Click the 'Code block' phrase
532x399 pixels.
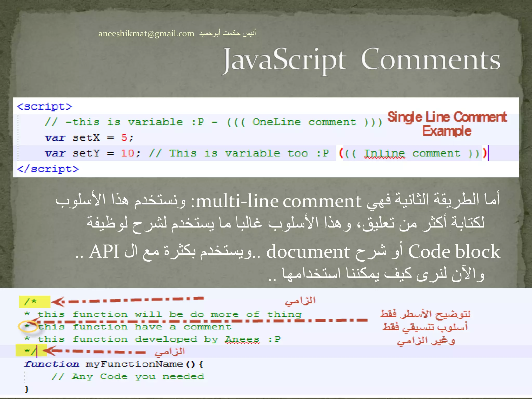tap(454, 251)
